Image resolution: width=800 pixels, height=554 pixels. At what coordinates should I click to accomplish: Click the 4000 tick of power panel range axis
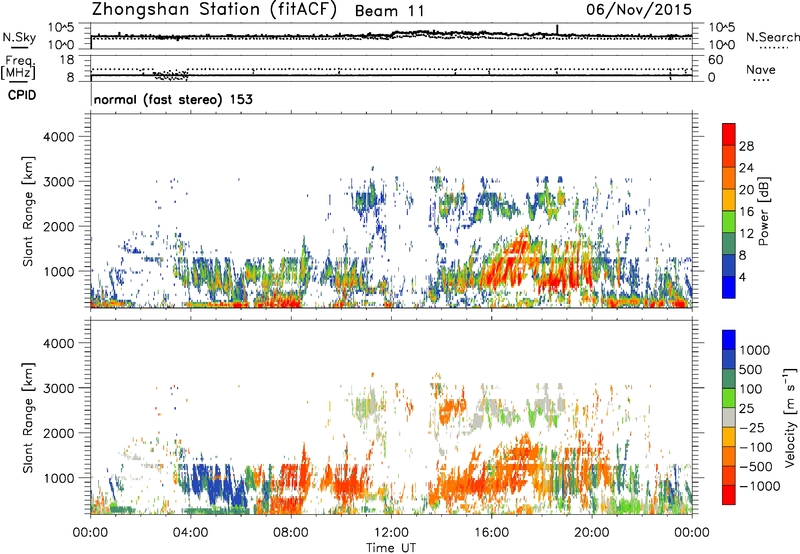tap(59, 137)
